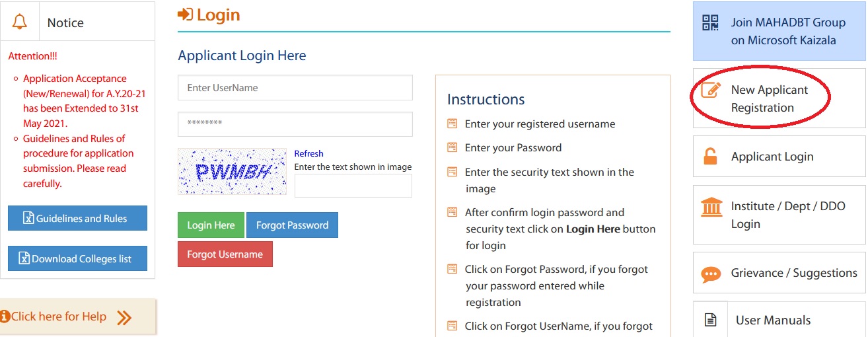Viewport: 868px width, 337px height.
Task: Click the Notice bell icon
Action: point(20,22)
